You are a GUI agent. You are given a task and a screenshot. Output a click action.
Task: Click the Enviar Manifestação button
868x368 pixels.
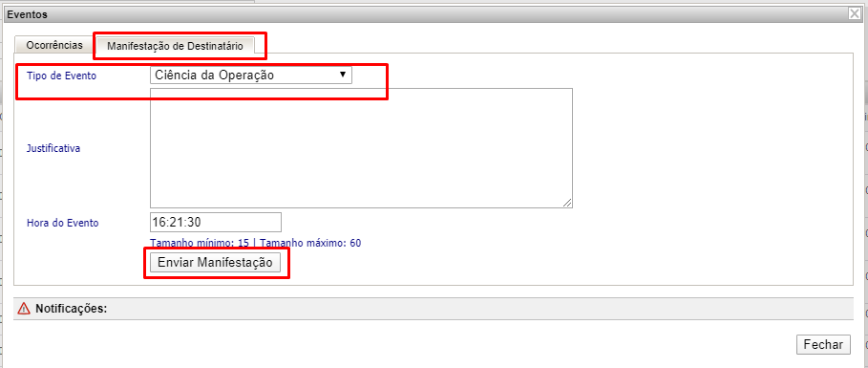(216, 263)
